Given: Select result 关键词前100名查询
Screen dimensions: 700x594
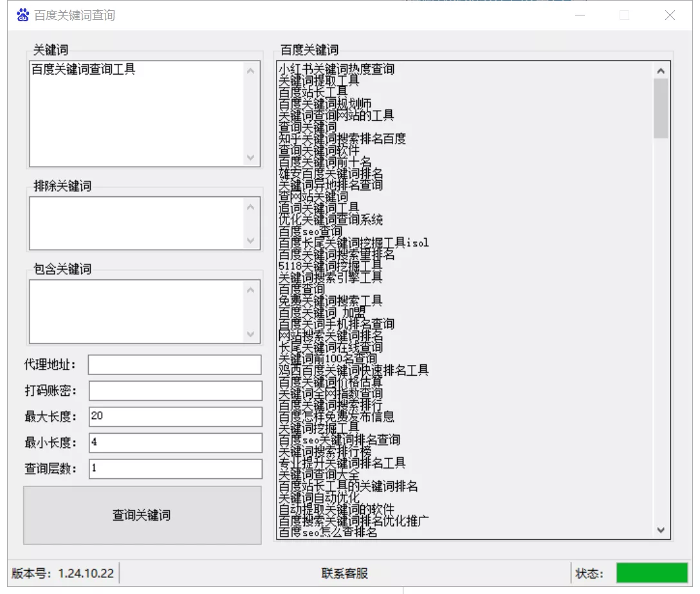Looking at the screenshot, I should click(x=327, y=358).
